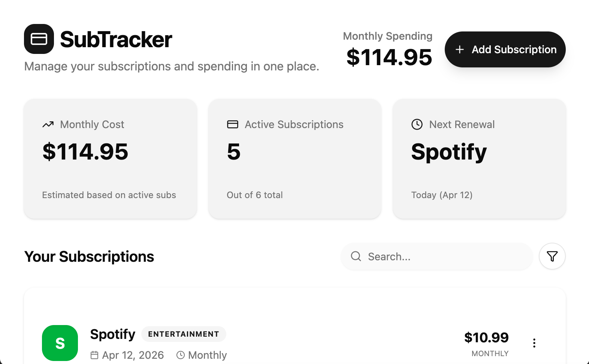This screenshot has height=364, width=589.
Task: Click the ENTERTAINMENT category tag
Action: pos(183,334)
